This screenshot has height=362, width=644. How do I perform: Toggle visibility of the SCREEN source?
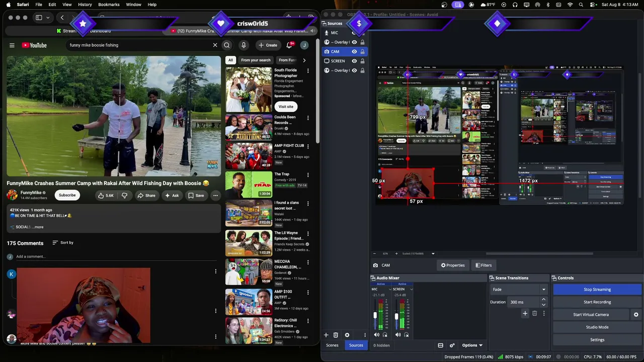point(354,61)
